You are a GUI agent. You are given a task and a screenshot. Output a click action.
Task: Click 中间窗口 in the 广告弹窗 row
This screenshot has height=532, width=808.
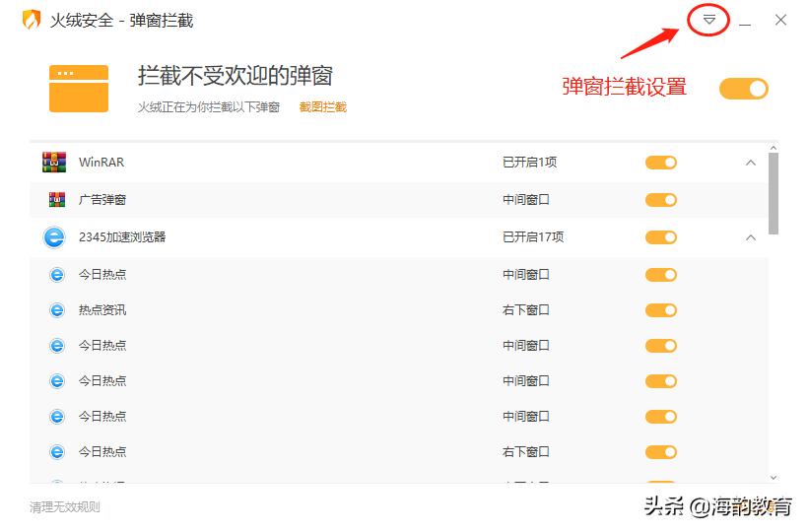pyautogui.click(x=525, y=199)
